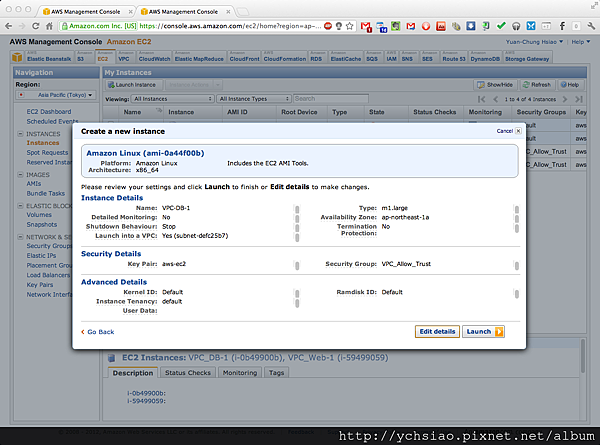Open AMIs in navigation
The width and height of the screenshot is (600, 445).
point(34,184)
